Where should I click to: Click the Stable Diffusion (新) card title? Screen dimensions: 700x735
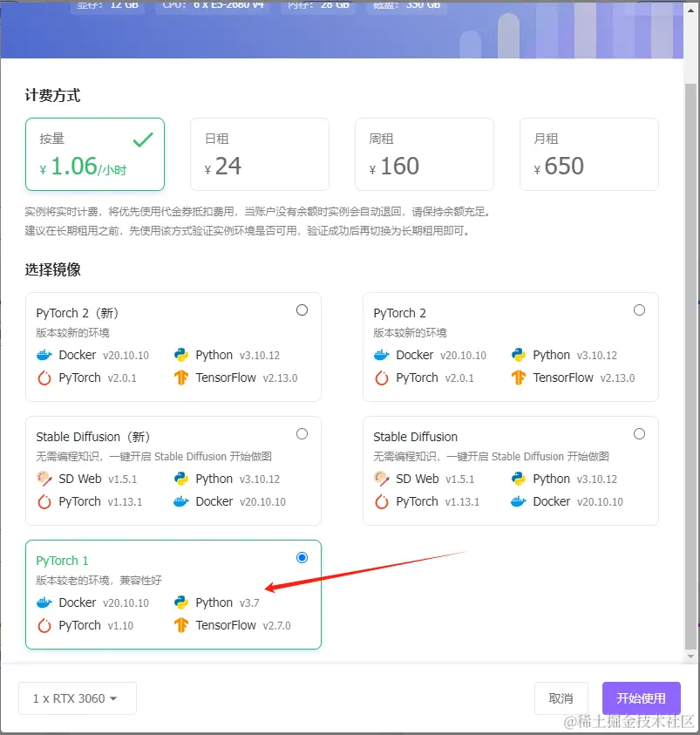pyautogui.click(x=92, y=437)
